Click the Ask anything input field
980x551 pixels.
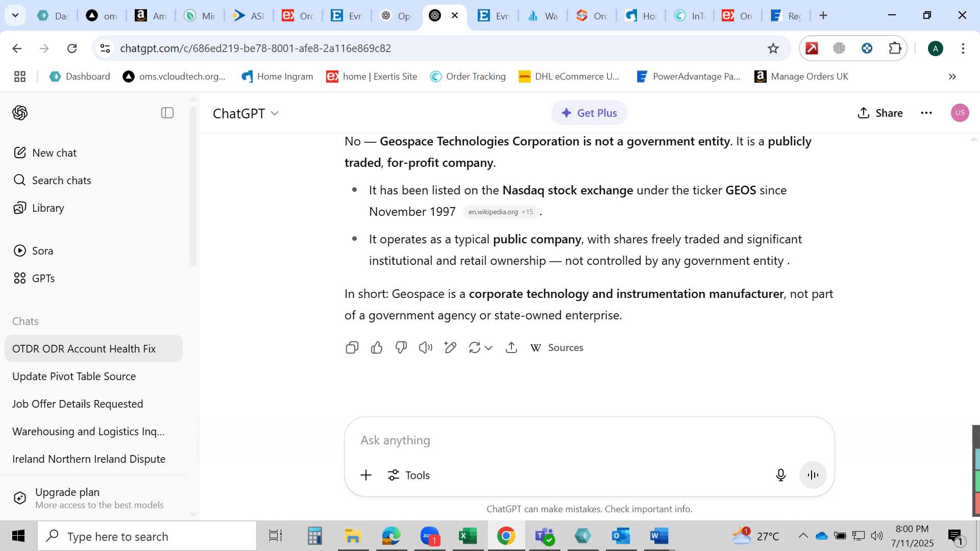pos(590,440)
